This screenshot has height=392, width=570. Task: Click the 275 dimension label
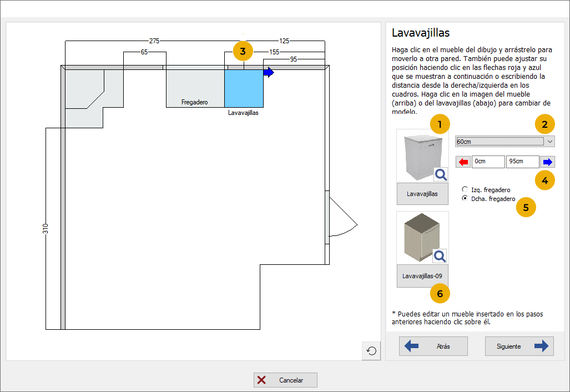pyautogui.click(x=154, y=41)
